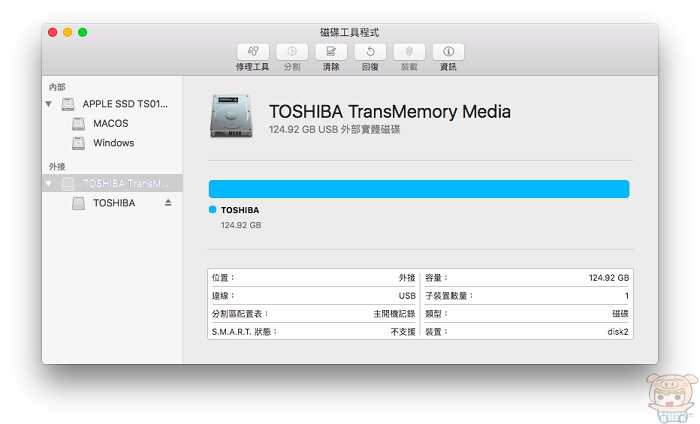Click the 回復 (Restore) toolbar icon

coord(369,51)
